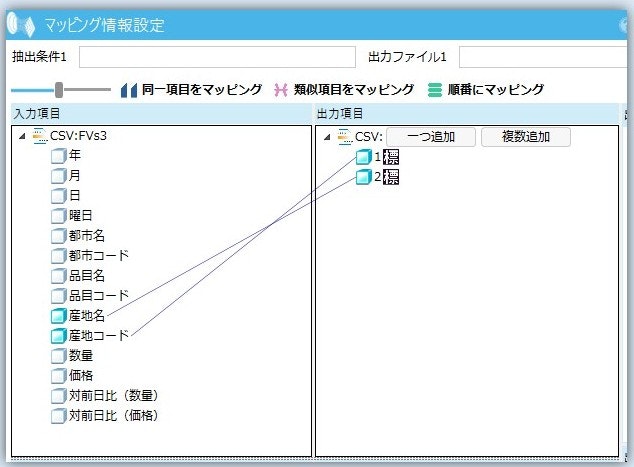
Task: Click output item 2 cube icon
Action: (x=363, y=177)
